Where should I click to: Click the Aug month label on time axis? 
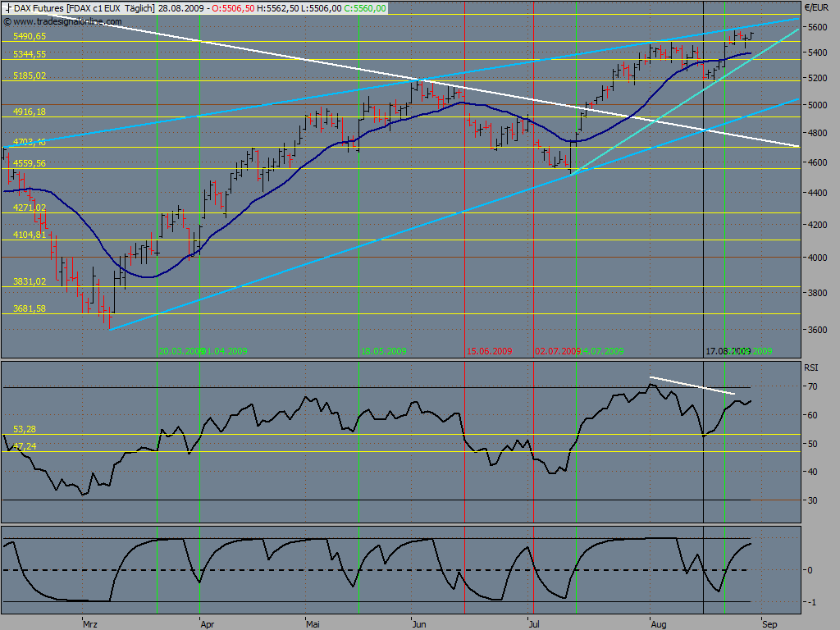(x=659, y=624)
